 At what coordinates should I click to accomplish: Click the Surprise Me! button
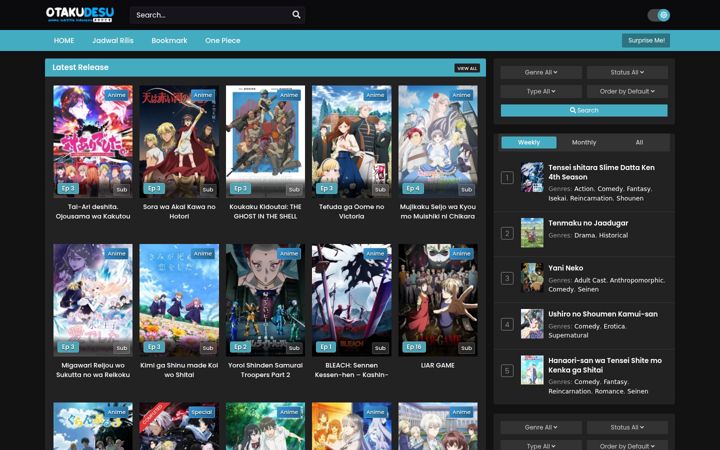(x=646, y=40)
